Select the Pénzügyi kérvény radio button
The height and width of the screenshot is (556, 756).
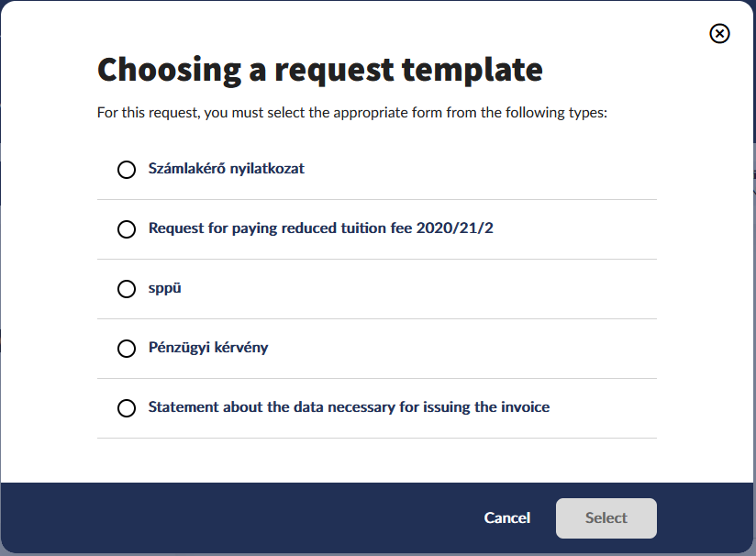click(127, 349)
